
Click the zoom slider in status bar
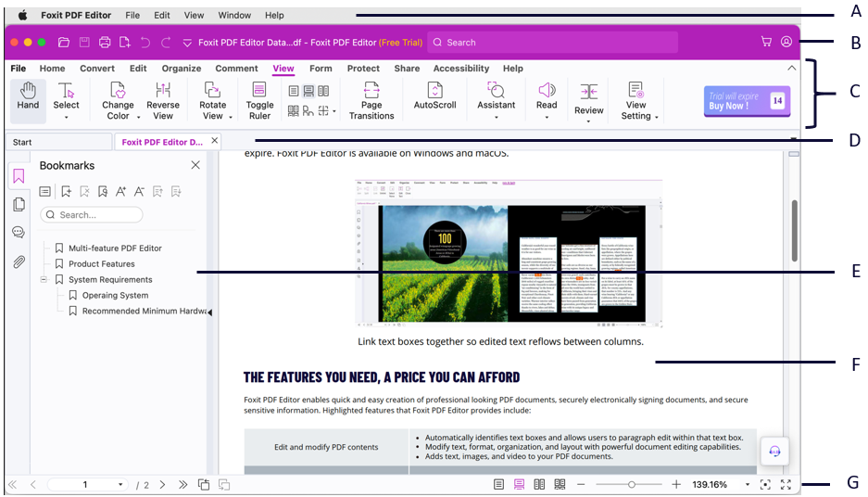[632, 485]
